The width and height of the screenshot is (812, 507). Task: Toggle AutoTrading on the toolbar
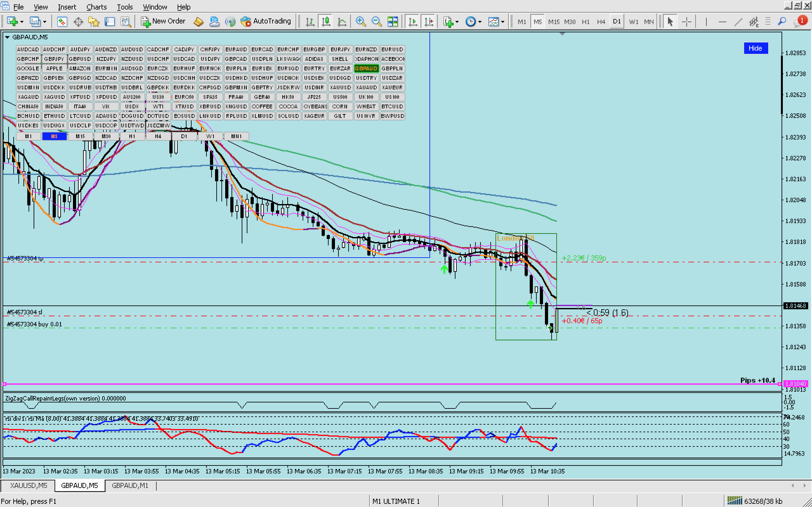click(266, 22)
